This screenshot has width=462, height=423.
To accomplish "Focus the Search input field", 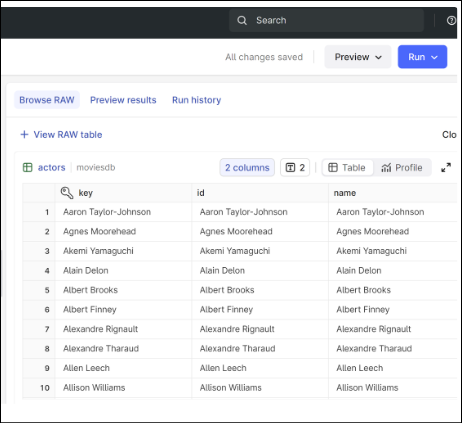I will [x=326, y=20].
